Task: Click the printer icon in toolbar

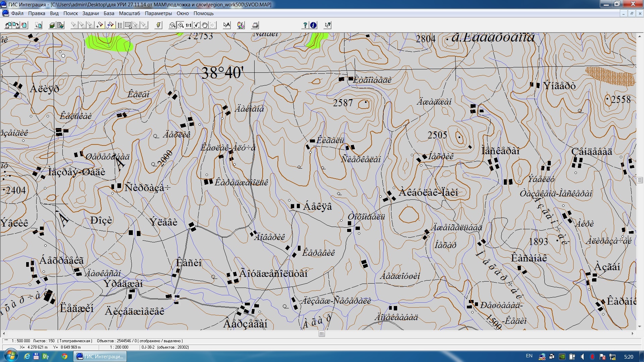Action: tap(255, 25)
